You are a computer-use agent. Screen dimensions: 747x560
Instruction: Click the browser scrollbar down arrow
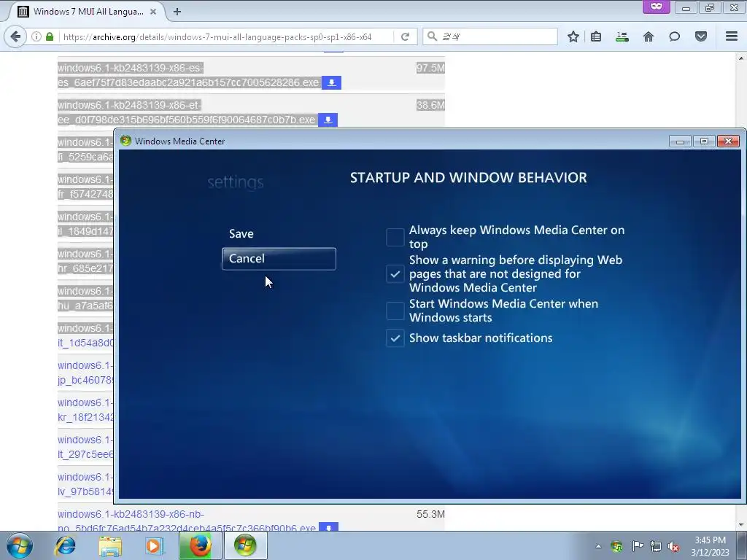[x=741, y=525]
